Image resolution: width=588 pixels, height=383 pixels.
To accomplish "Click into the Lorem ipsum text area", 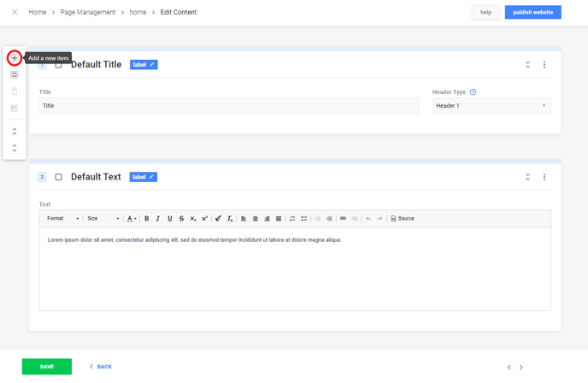I will point(295,268).
